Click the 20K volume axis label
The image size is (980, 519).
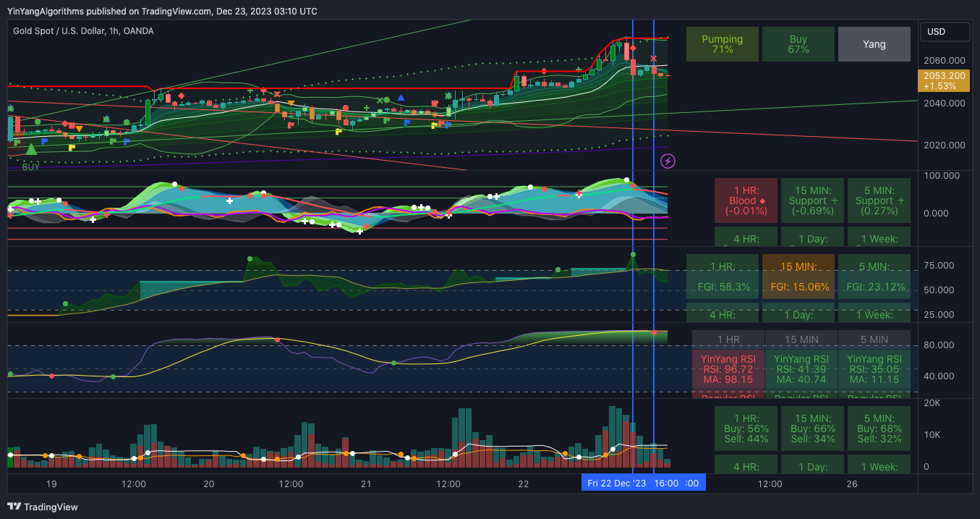pos(932,402)
